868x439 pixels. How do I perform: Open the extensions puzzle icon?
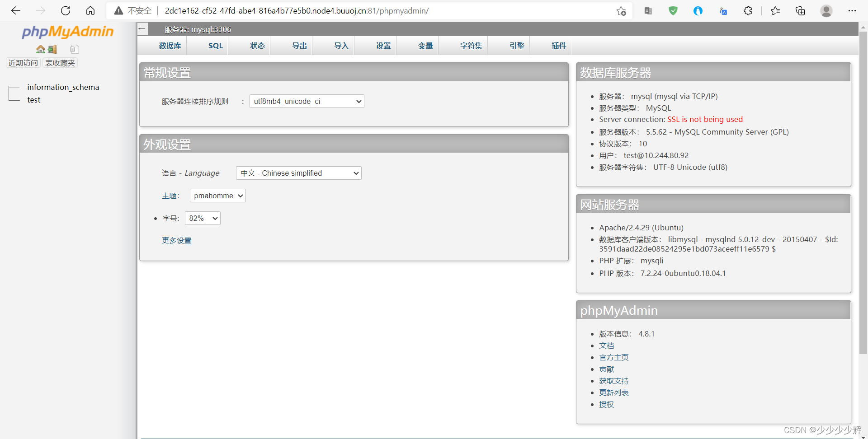pyautogui.click(x=748, y=11)
